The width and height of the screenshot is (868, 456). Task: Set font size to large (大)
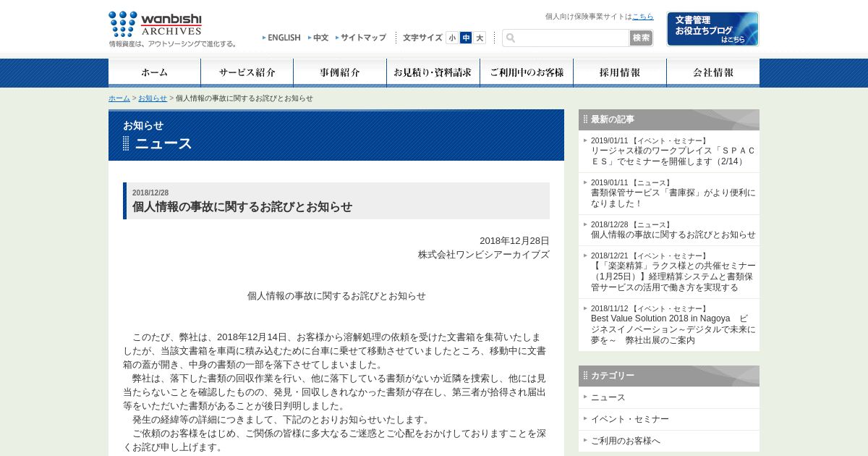coord(480,38)
